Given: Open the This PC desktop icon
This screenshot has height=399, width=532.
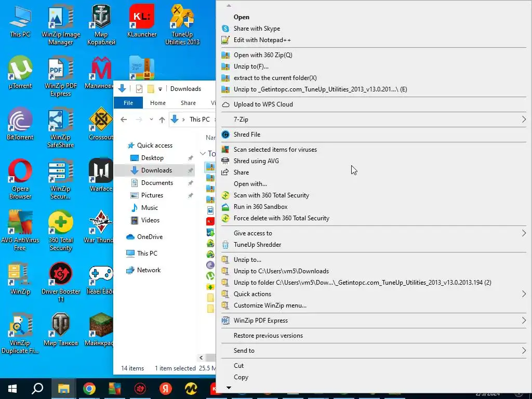Looking at the screenshot, I should pyautogui.click(x=20, y=21).
